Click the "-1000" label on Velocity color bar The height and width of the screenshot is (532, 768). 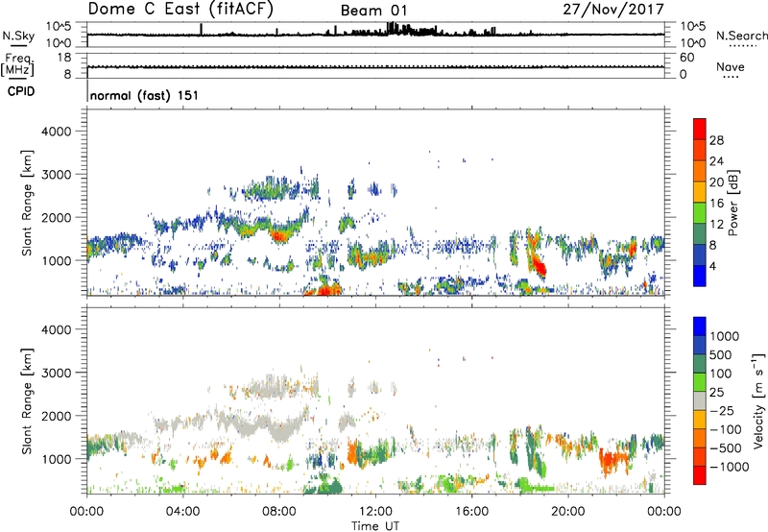pyautogui.click(x=729, y=467)
